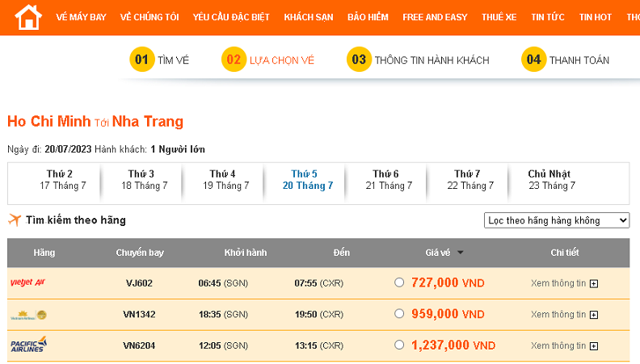Select the 1,237,000 VND fare radio button
Image resolution: width=640 pixels, height=364 pixels.
(x=399, y=345)
